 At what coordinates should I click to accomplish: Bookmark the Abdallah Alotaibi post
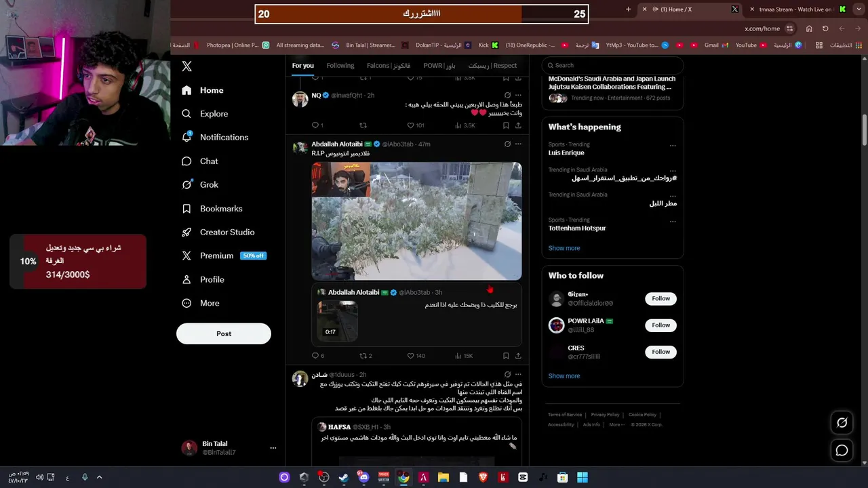pyautogui.click(x=506, y=356)
